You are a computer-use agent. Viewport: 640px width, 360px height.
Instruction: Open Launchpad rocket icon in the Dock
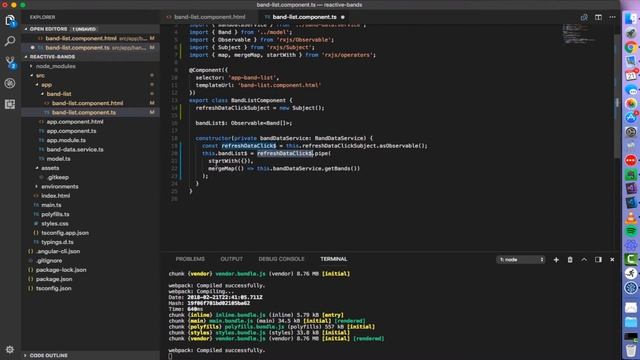(631, 33)
